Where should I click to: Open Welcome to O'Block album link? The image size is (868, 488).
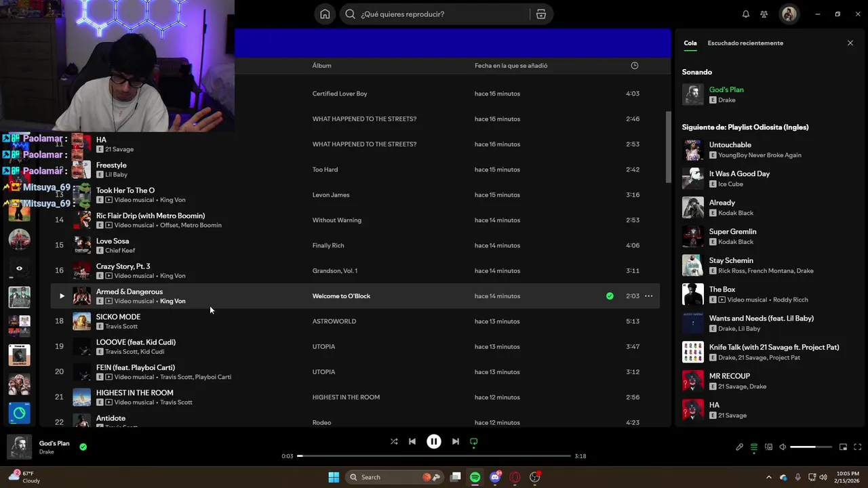[341, 296]
